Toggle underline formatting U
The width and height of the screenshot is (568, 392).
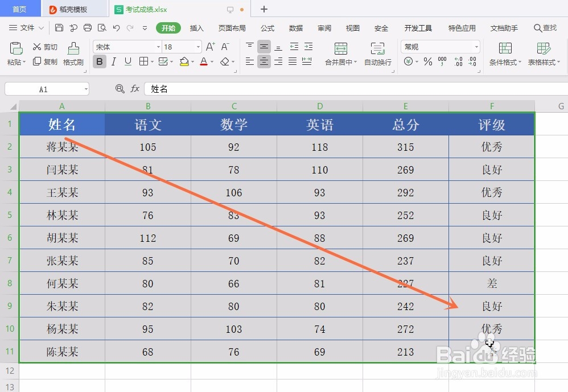click(x=127, y=61)
